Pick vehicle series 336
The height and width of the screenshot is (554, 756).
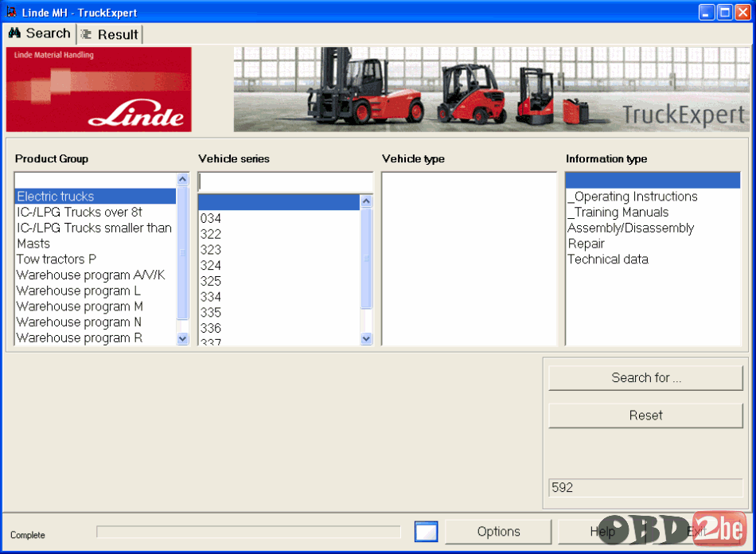click(279, 328)
